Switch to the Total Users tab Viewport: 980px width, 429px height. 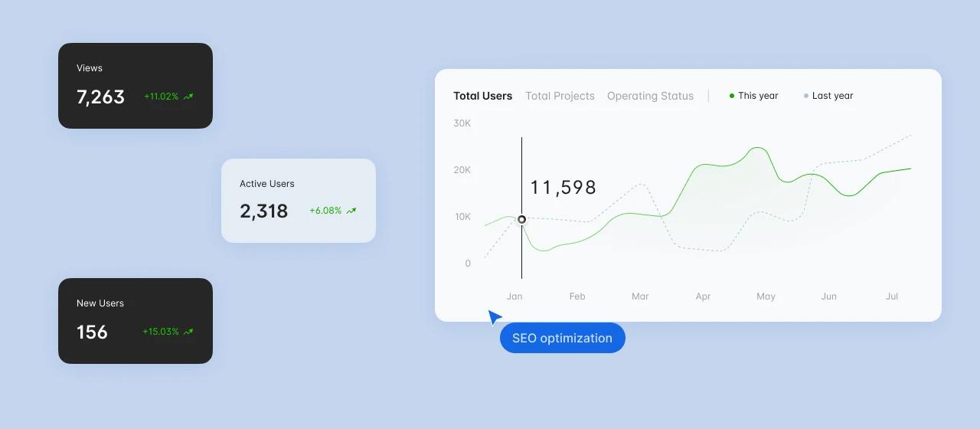(482, 96)
